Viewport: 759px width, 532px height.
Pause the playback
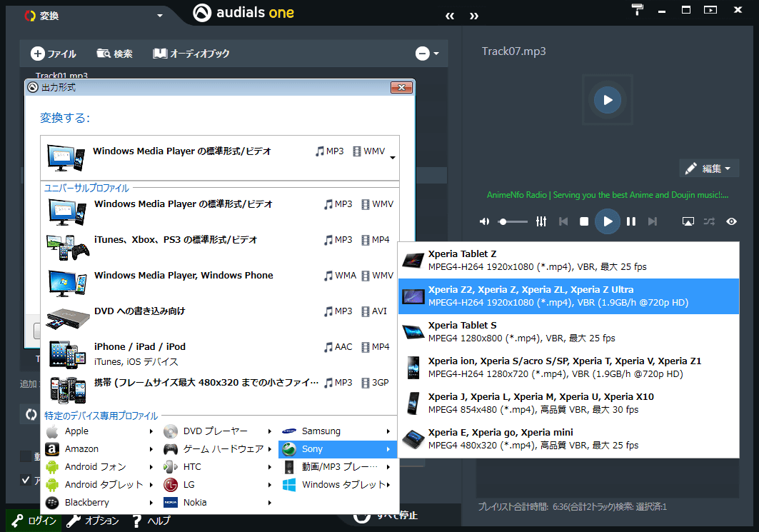click(x=630, y=221)
